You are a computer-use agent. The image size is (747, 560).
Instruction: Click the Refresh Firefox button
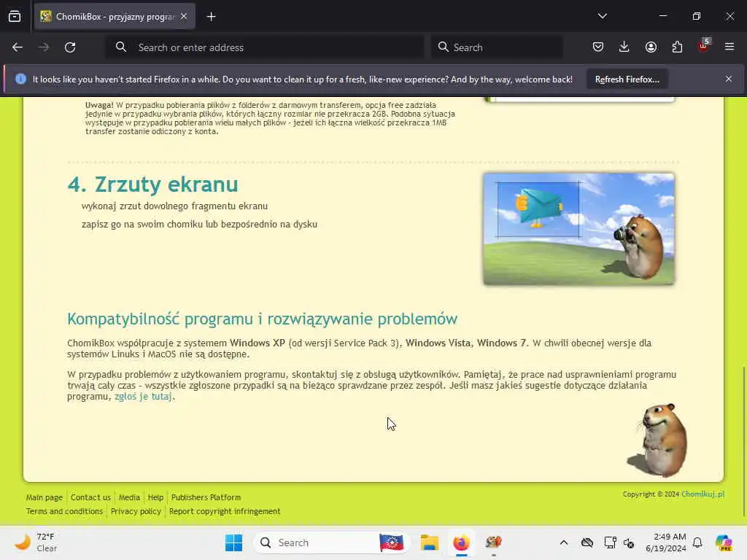[x=627, y=79]
